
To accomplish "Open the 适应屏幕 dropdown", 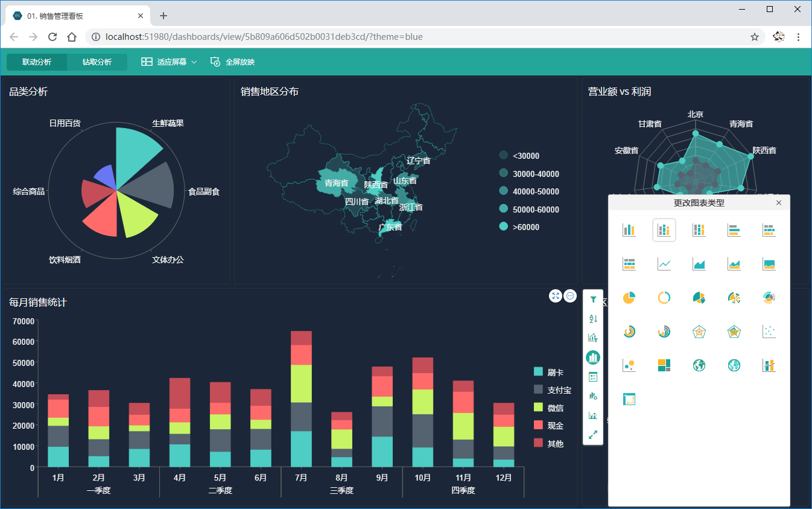I will [169, 62].
